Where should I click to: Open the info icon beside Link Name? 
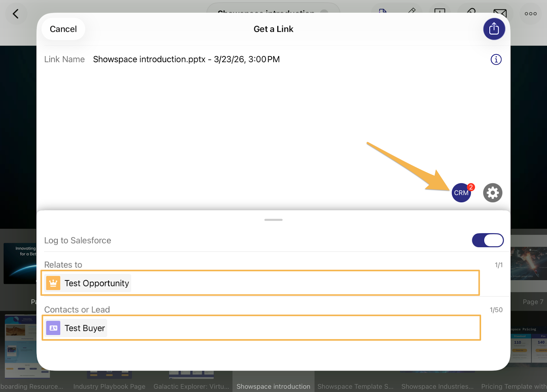click(x=496, y=60)
